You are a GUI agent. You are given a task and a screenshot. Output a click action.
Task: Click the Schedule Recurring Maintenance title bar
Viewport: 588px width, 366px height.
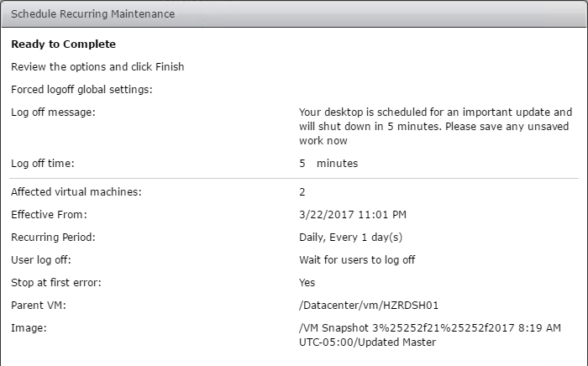pyautogui.click(x=294, y=14)
